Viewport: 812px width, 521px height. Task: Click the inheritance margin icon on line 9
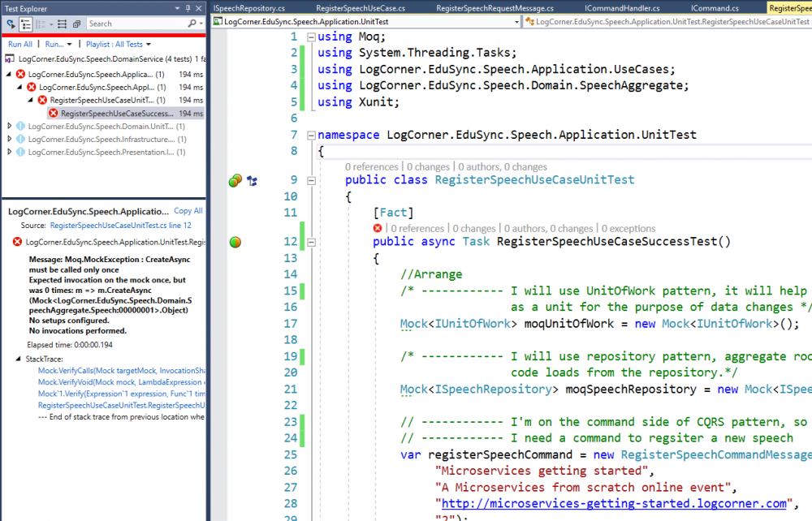coord(252,180)
